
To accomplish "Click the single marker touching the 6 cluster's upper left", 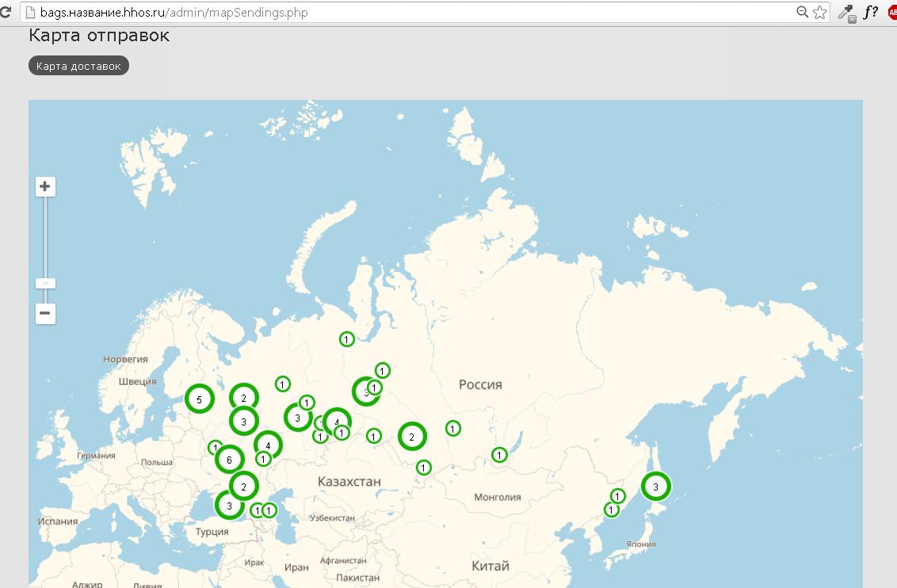I will pos(215,447).
